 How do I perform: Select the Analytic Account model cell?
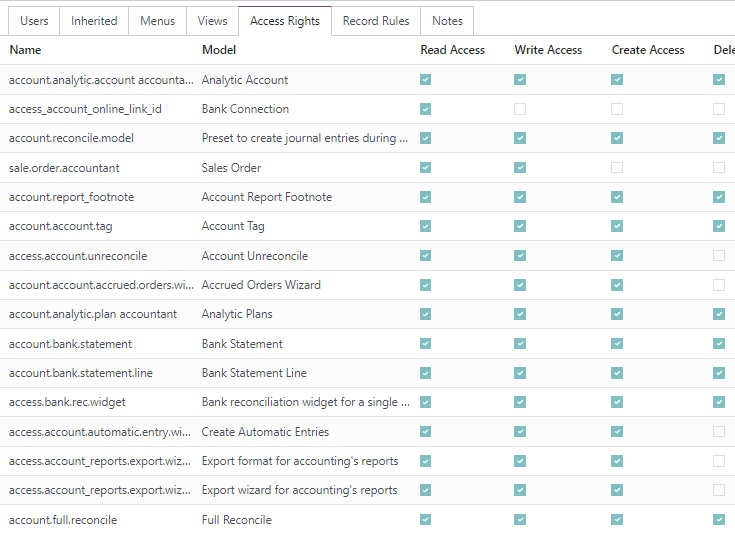pos(245,80)
